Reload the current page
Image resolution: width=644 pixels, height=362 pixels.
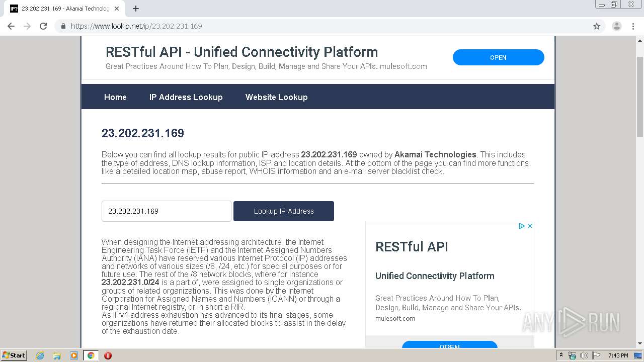point(43,26)
